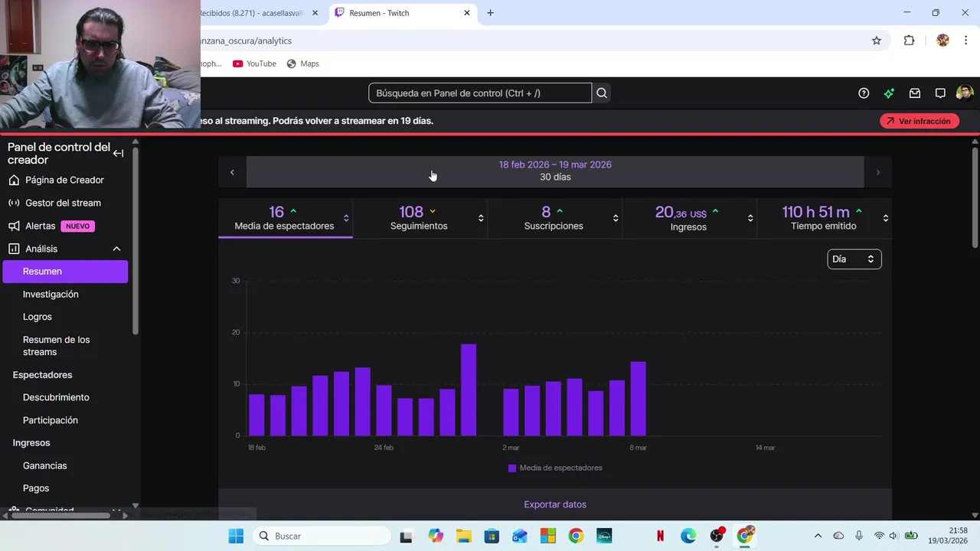
Task: Open Ganancias in sidebar
Action: (x=44, y=465)
